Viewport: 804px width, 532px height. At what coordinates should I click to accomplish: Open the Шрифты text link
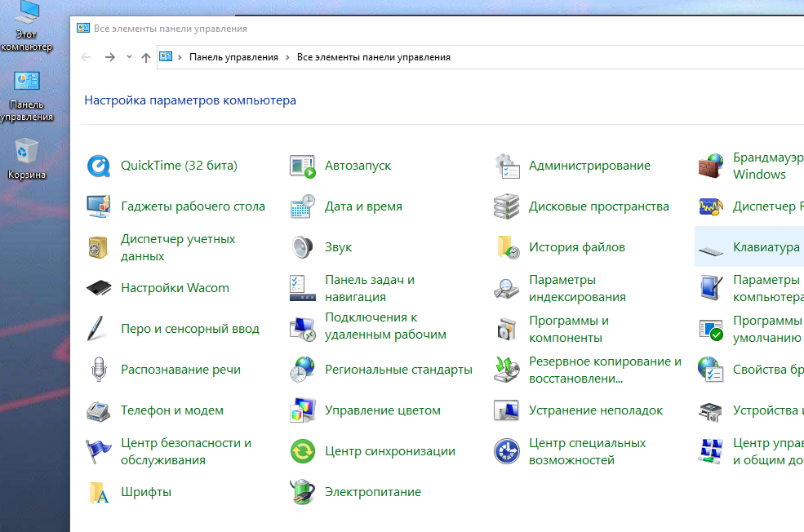click(x=146, y=492)
